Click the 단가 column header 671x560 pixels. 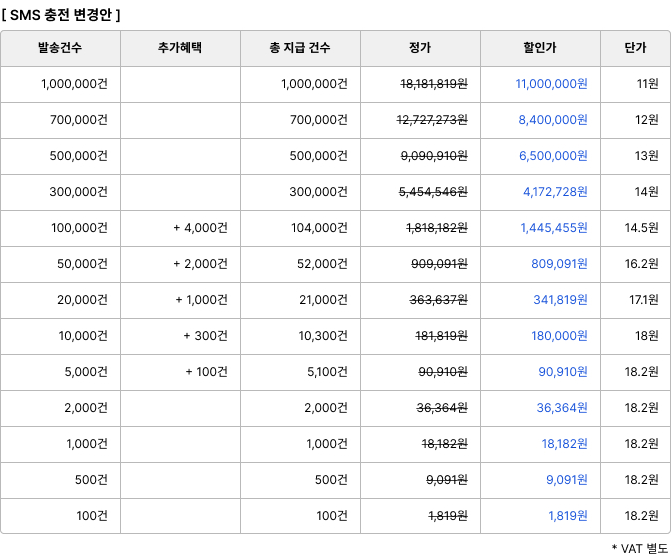(635, 48)
